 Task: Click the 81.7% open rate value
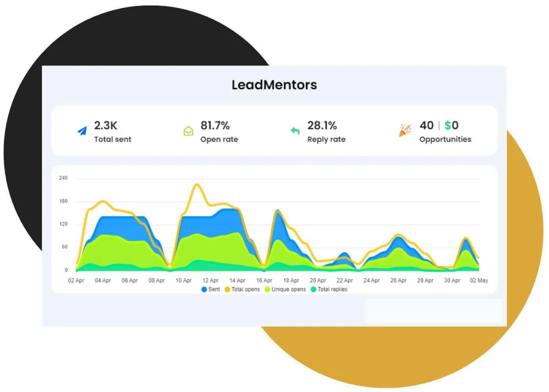[x=215, y=125]
